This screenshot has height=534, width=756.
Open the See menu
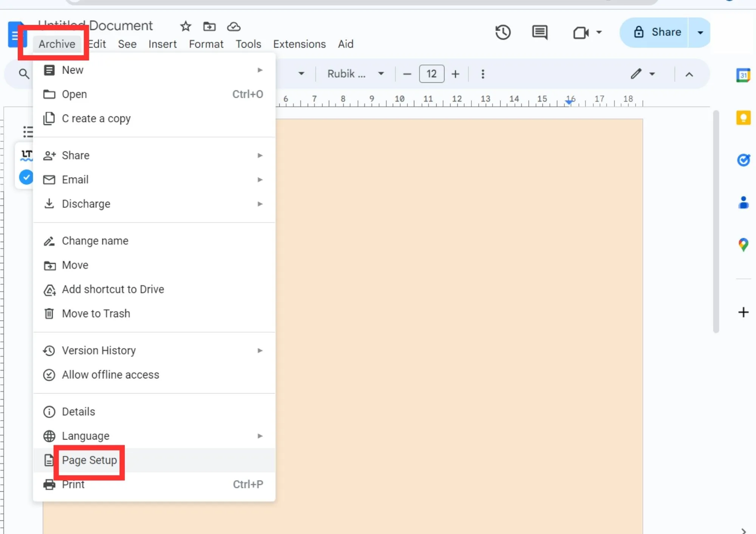click(x=127, y=44)
